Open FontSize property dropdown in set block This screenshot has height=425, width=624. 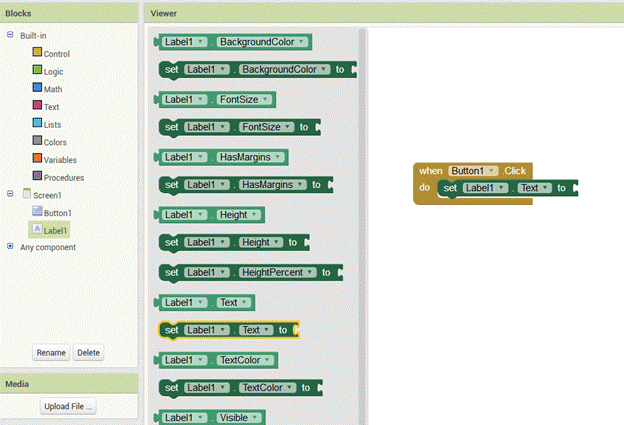[288, 127]
